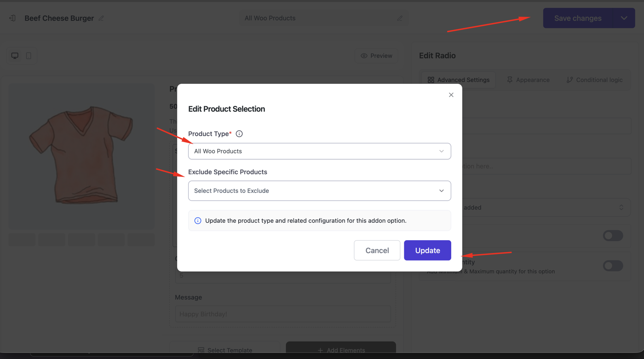644x359 pixels.
Task: Expand Select Products to Exclude dropdown
Action: coord(319,191)
